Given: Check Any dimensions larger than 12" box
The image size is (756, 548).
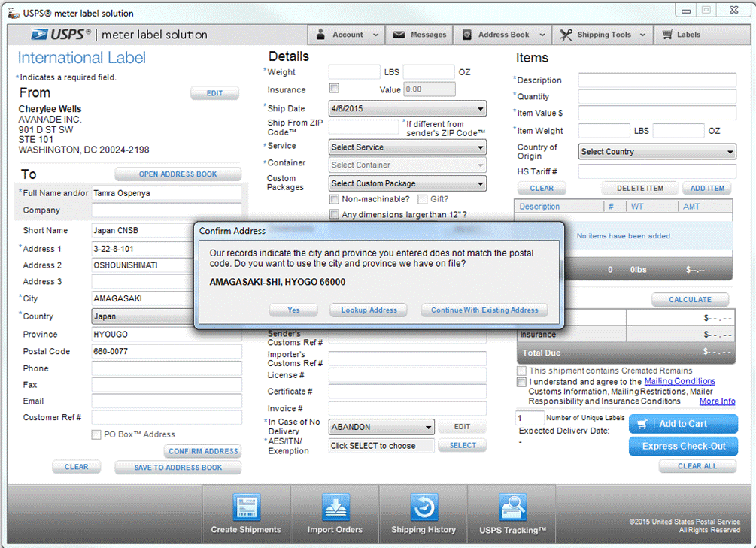Looking at the screenshot, I should (x=334, y=214).
